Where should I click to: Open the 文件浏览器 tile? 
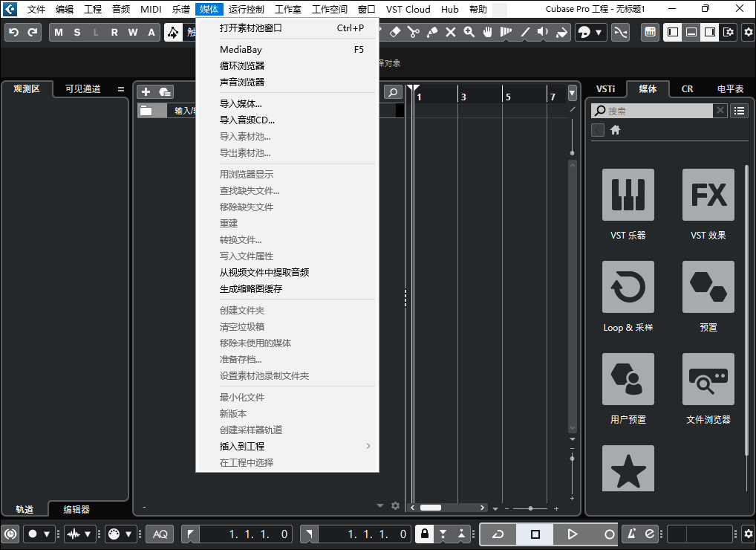(708, 379)
